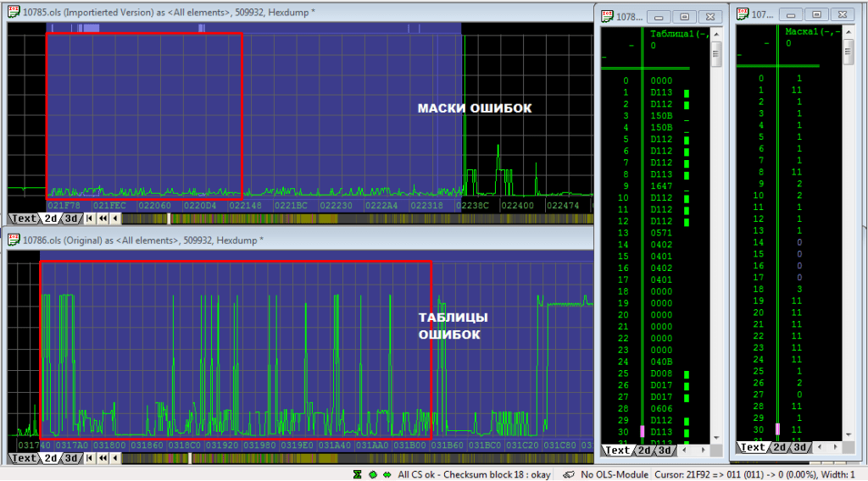This screenshot has width=868, height=481.
Task: Select the 2d tab in 10786.ols window
Action: pyautogui.click(x=51, y=458)
